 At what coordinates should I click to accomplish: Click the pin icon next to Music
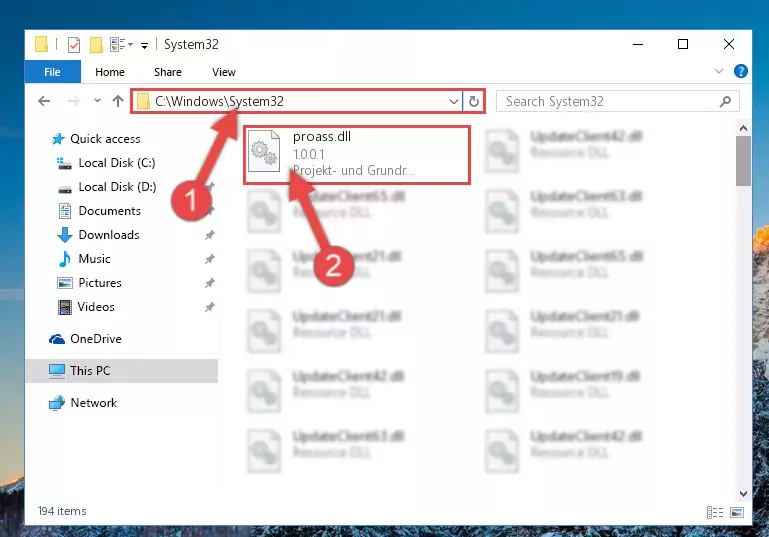[210, 259]
